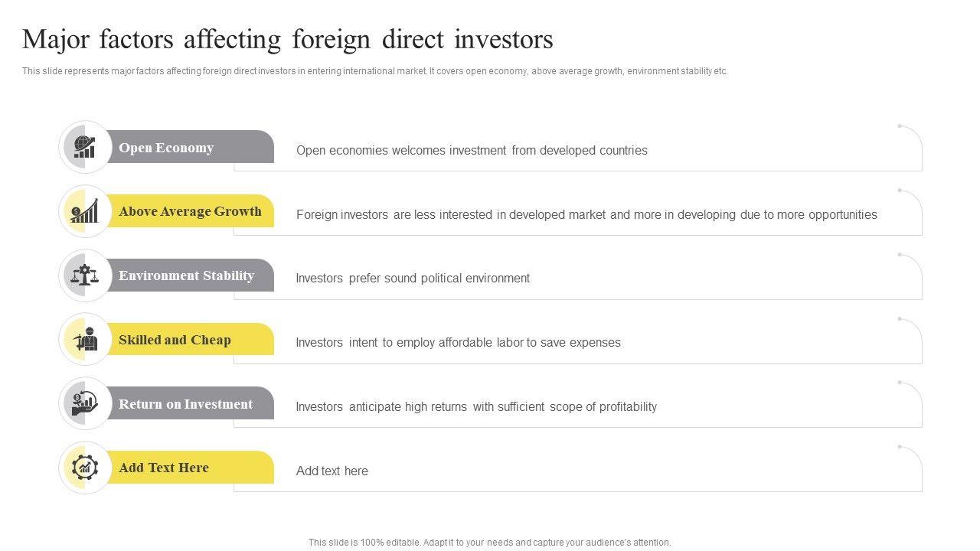Click the sound political environment text
This screenshot has width=980, height=551.
point(413,279)
